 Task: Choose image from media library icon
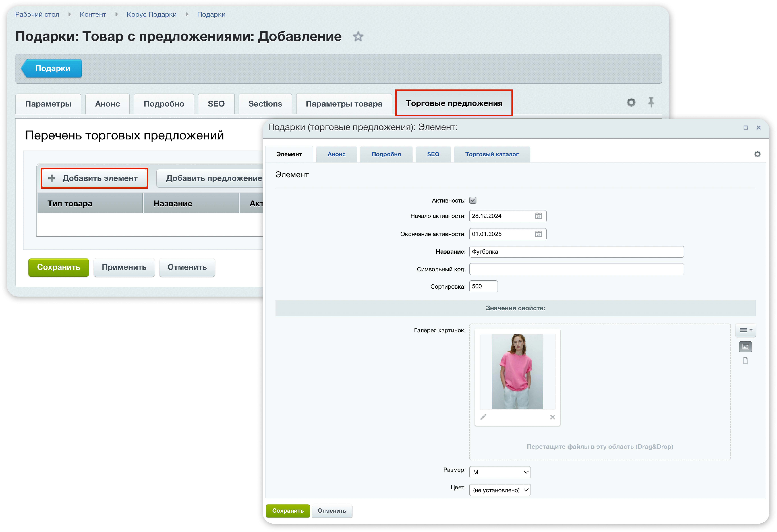point(745,347)
